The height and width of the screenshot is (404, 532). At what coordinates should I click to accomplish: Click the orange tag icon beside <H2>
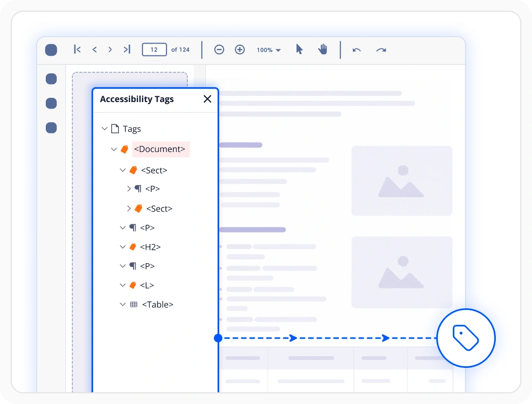[132, 247]
